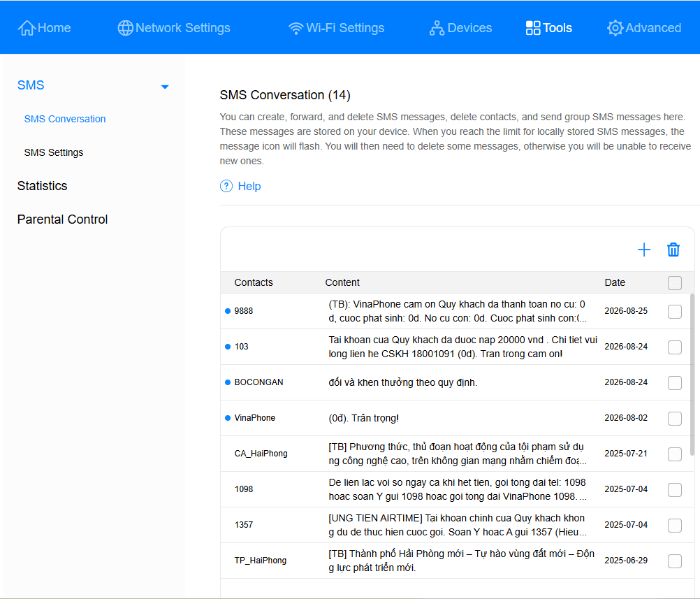Click the Date column header
This screenshot has height=599, width=700.
click(x=615, y=282)
